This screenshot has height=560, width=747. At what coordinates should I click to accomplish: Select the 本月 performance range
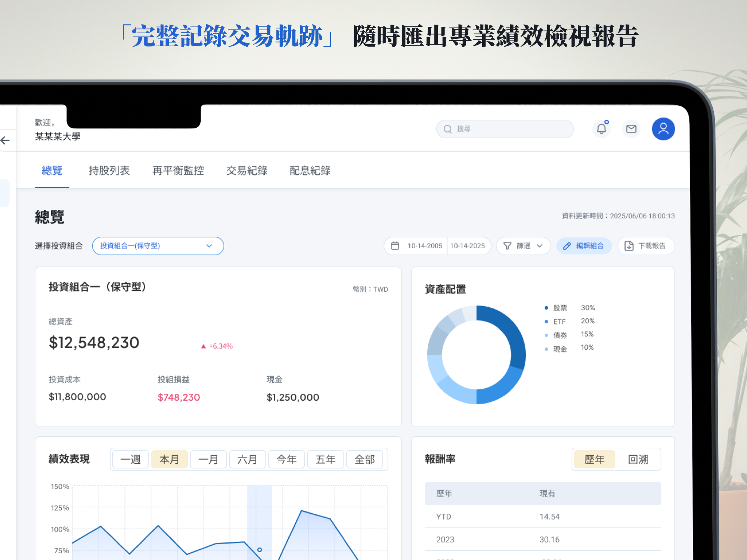pyautogui.click(x=170, y=459)
